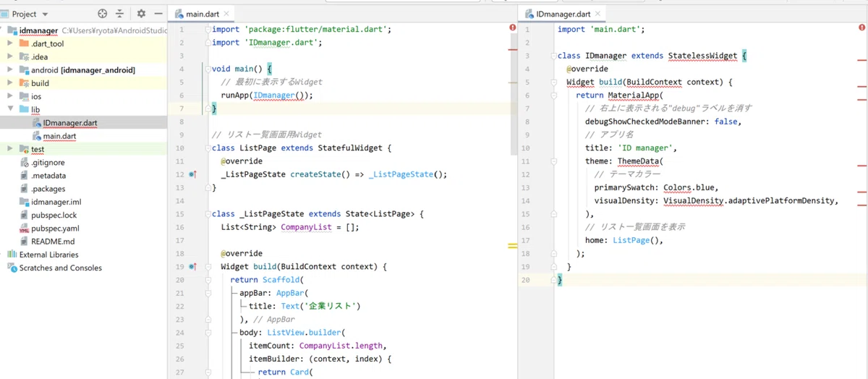Click the error indicator atop main.dart editor

513,27
